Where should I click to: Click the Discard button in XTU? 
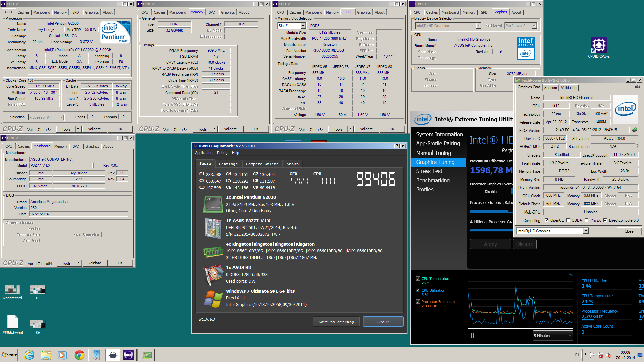tap(525, 244)
